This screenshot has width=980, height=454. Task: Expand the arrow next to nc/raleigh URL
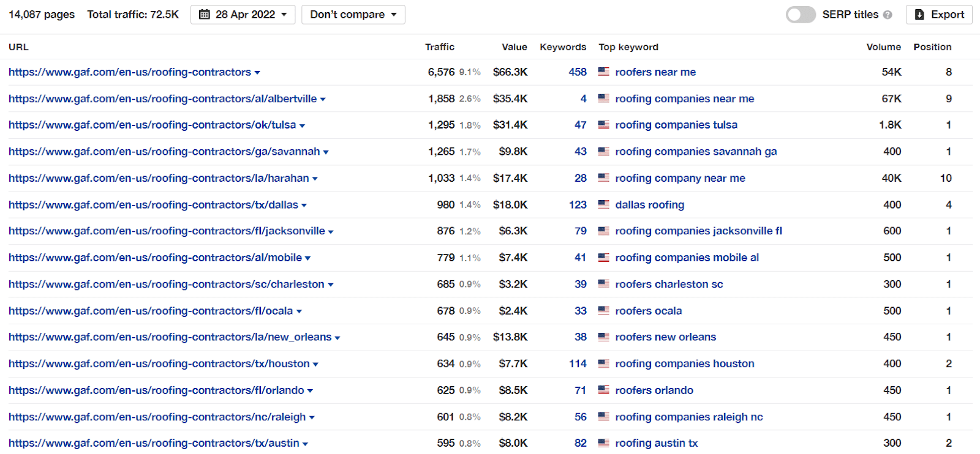pyautogui.click(x=312, y=418)
